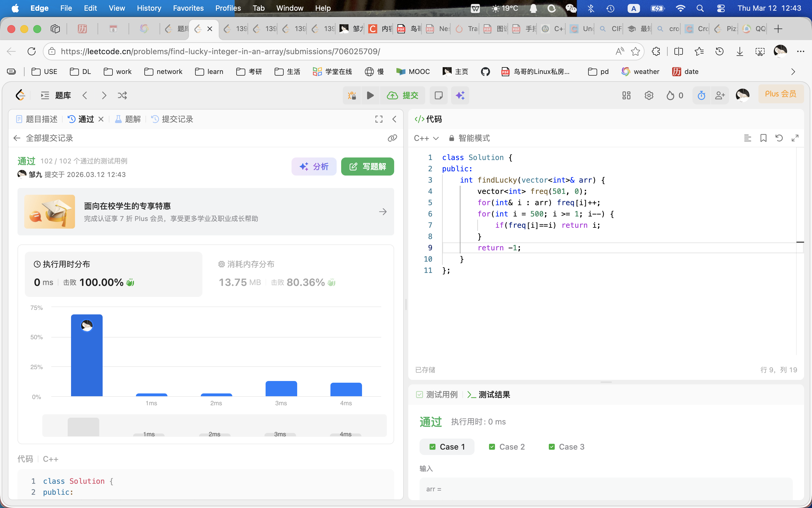Click the 分析 analysis button
The image size is (812, 508).
pos(314,167)
